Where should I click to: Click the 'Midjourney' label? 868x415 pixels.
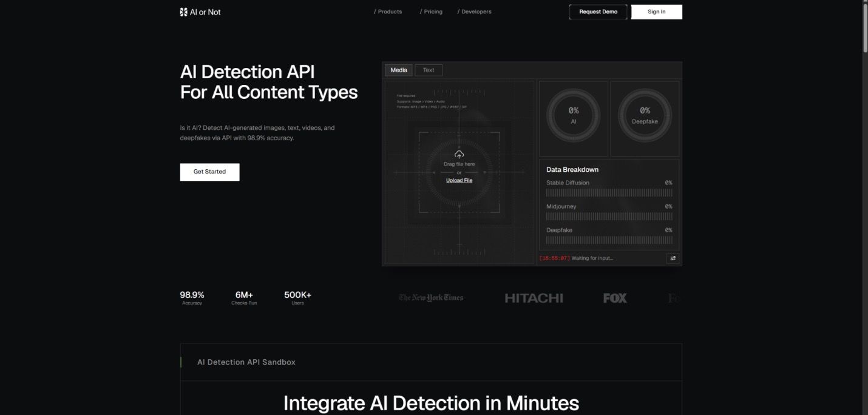[561, 206]
